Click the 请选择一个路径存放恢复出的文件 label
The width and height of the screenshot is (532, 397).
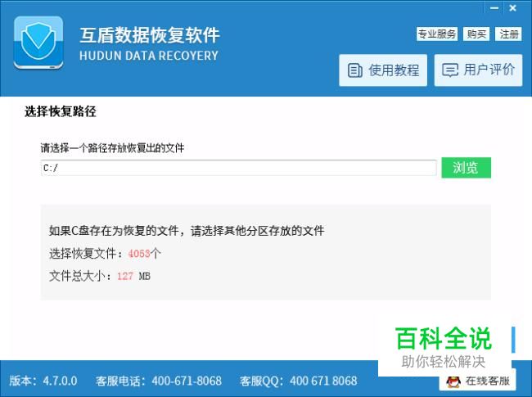click(x=112, y=148)
